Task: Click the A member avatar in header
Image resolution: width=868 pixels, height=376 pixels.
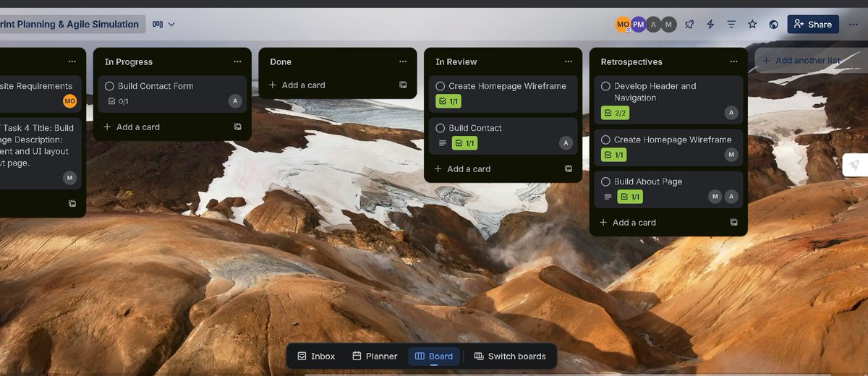Action: (654, 25)
